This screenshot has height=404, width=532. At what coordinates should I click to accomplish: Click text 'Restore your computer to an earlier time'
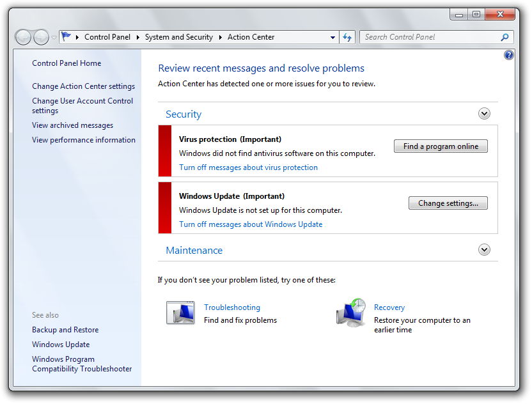(422, 325)
